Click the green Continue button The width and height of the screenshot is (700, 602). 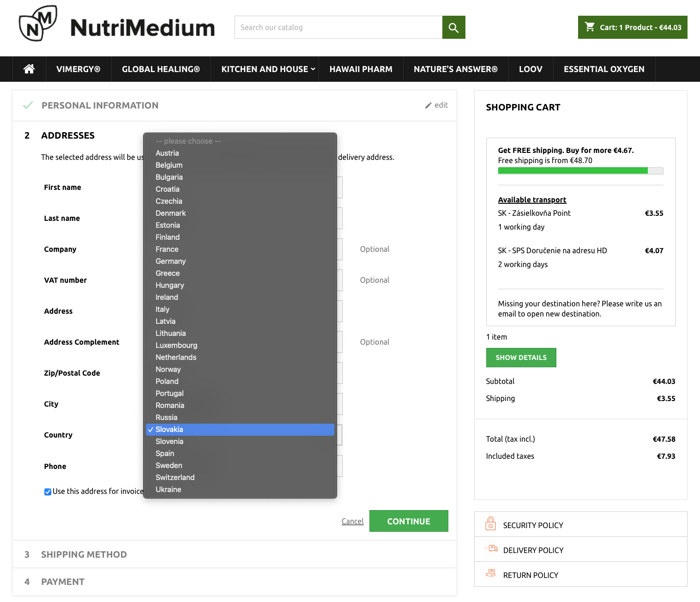coord(408,521)
